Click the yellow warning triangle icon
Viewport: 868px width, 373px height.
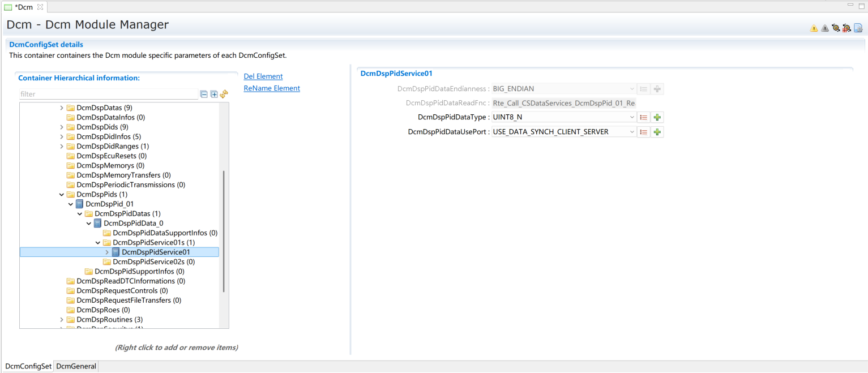[814, 28]
